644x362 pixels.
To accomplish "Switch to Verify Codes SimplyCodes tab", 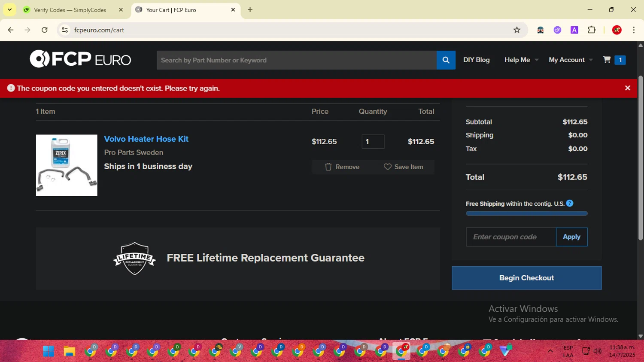I will [70, 10].
